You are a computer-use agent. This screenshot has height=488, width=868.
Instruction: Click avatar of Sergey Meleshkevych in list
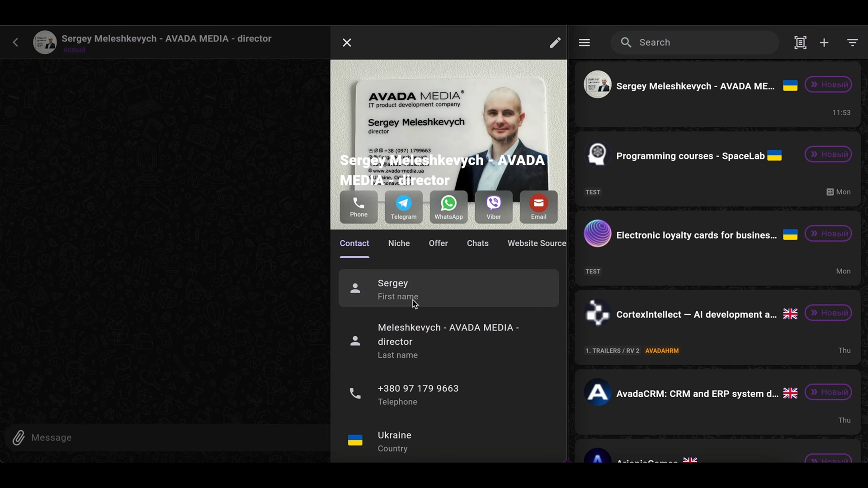[597, 84]
